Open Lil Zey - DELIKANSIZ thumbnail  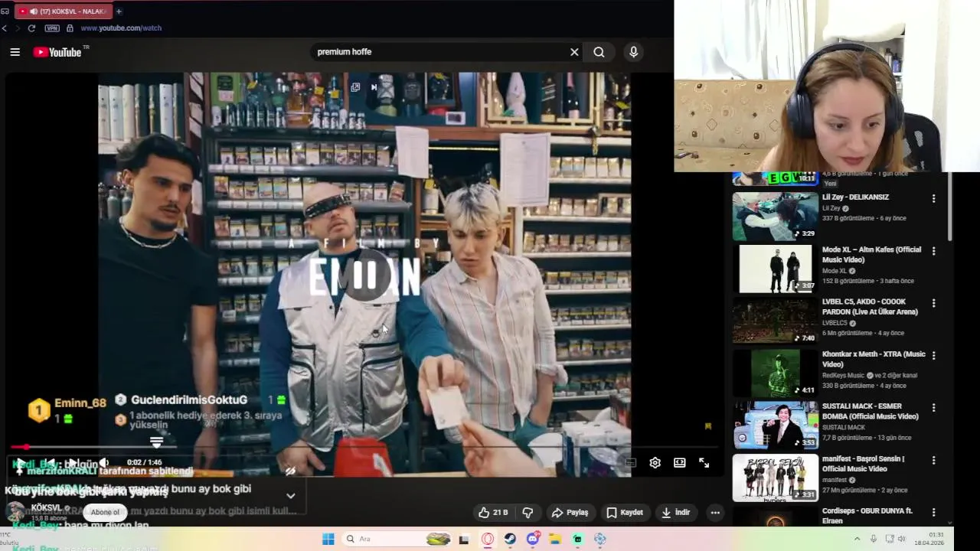click(x=775, y=217)
